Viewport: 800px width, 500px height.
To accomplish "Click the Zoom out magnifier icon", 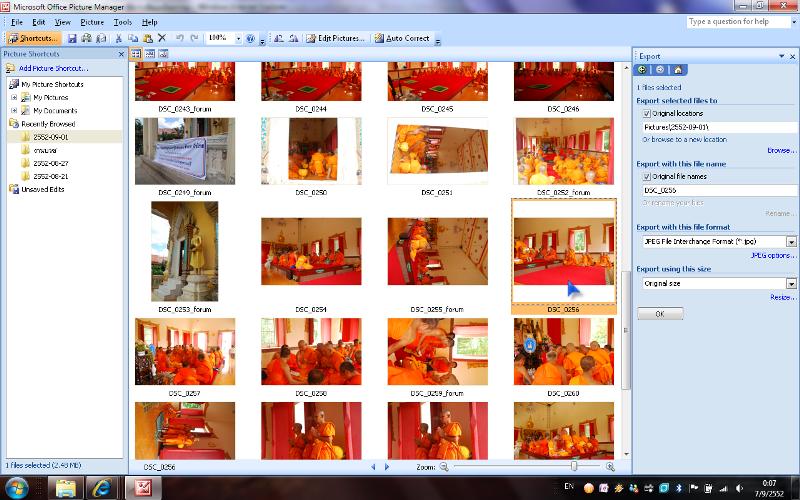I will 444,466.
